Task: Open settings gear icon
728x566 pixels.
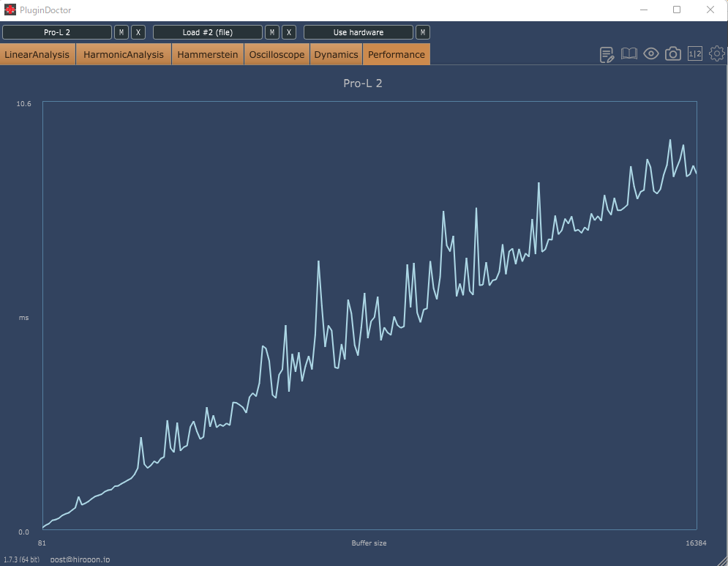Action: coord(717,54)
